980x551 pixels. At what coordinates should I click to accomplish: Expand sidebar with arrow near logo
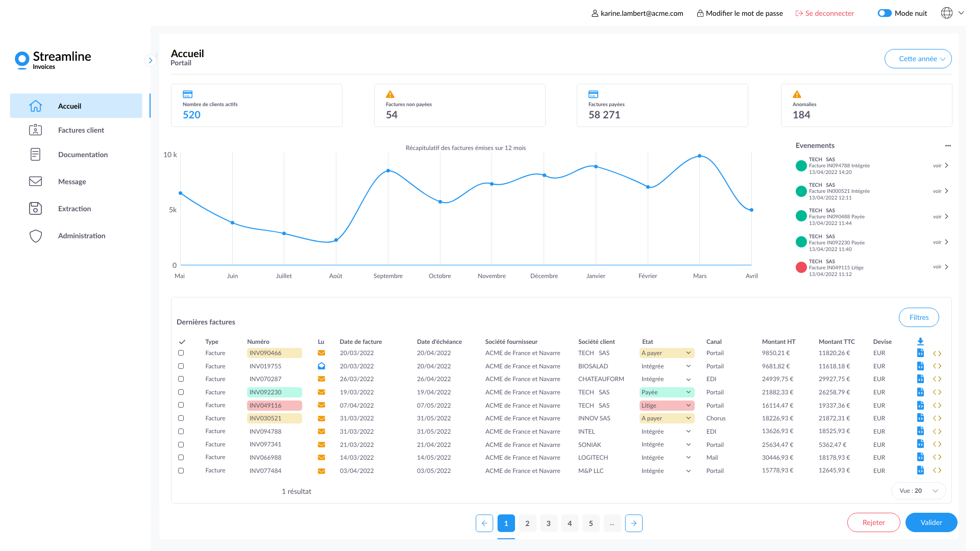tap(150, 61)
